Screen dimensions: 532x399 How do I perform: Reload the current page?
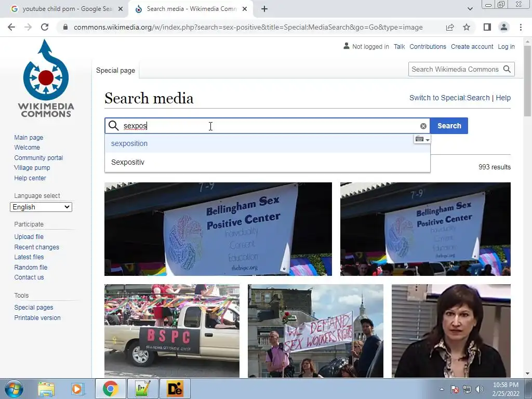pos(45,27)
